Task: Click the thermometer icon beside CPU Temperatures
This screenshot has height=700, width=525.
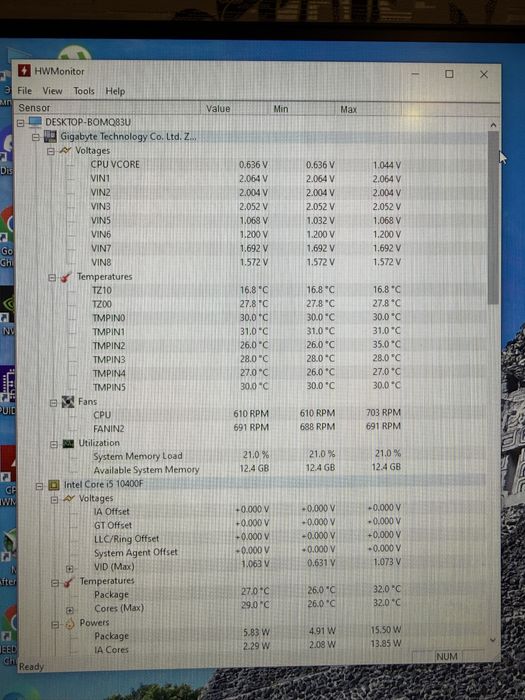Action: [x=69, y=582]
